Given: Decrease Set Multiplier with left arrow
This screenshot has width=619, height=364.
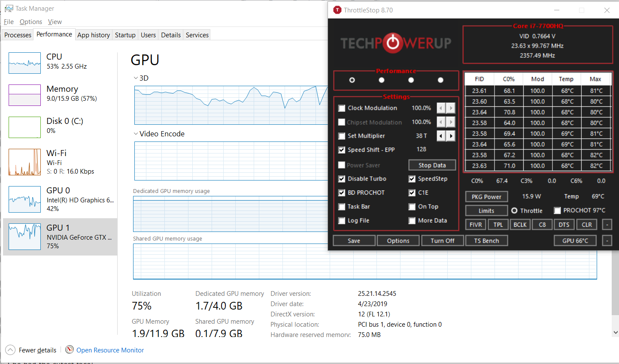Looking at the screenshot, I should pos(441,136).
